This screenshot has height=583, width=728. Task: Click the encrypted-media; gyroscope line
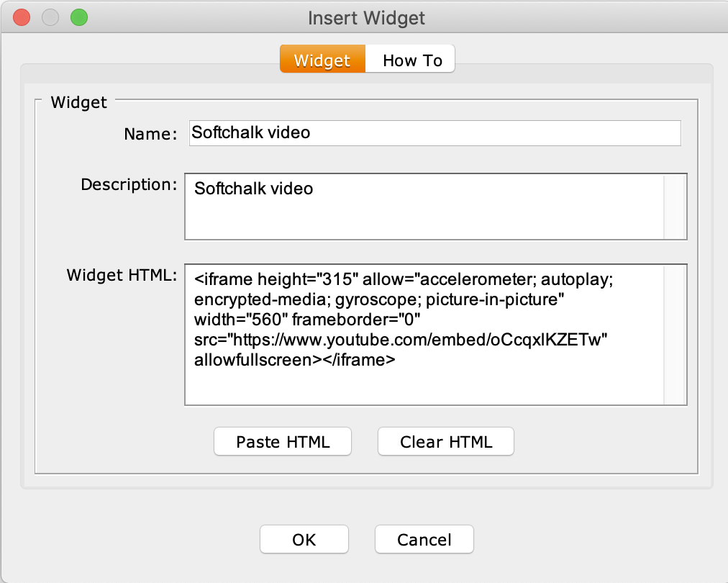(379, 299)
